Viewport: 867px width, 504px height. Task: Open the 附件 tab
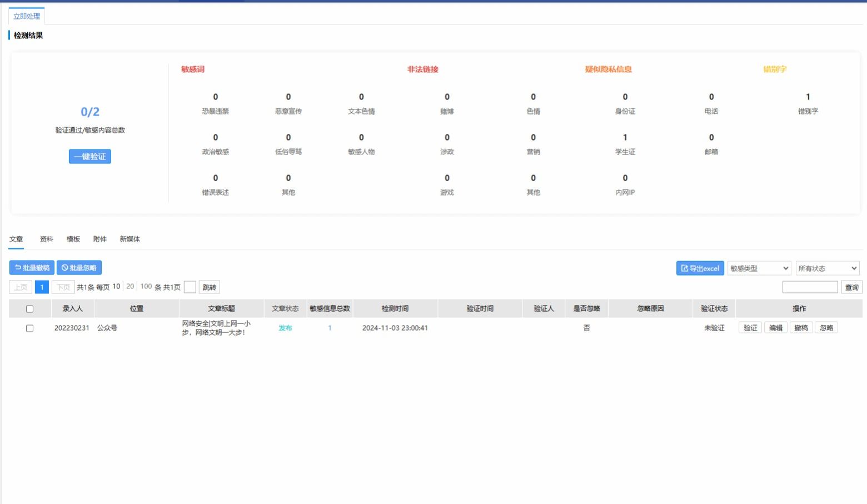tap(100, 239)
